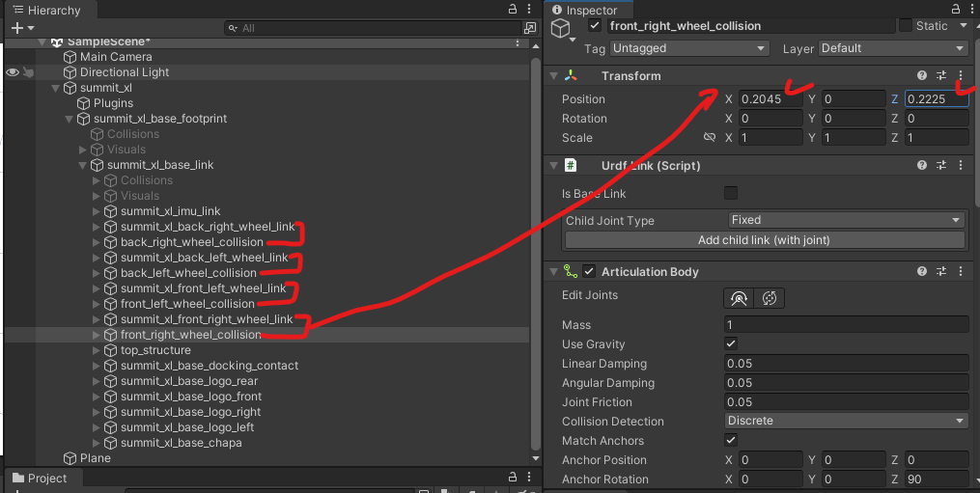Expand the summit_xl_imu_link node
This screenshot has height=493, width=980.
97,211
